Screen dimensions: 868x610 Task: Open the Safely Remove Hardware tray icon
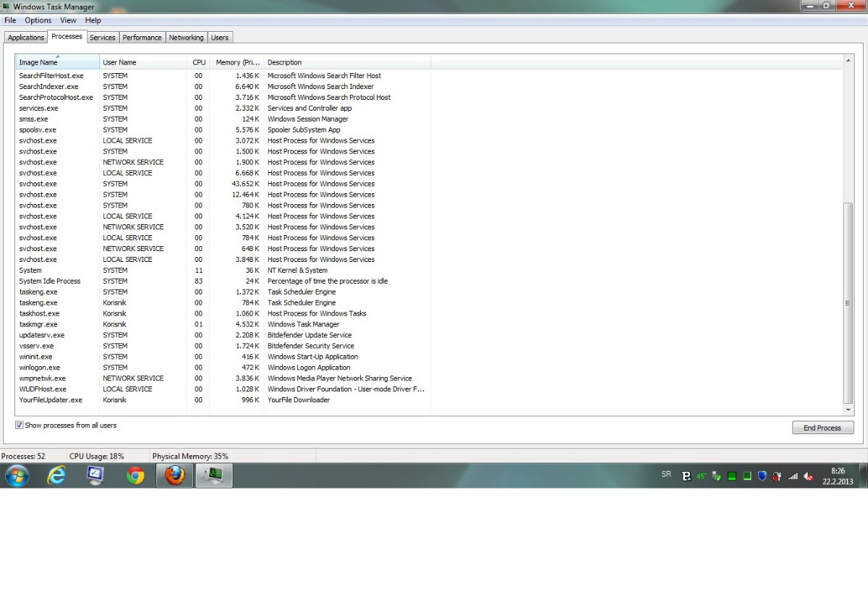[x=717, y=476]
